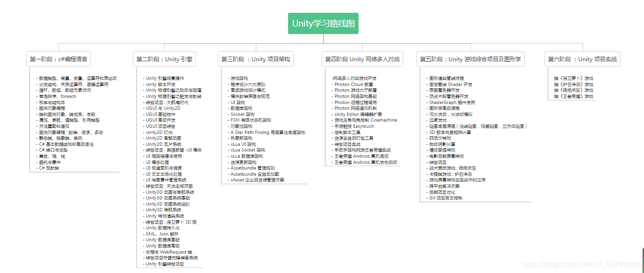Viewport: 644px width, 273px height.
Task: Select the '第五阶段：Unity 游戏综合项目及图形学' node
Action: coord(470,59)
